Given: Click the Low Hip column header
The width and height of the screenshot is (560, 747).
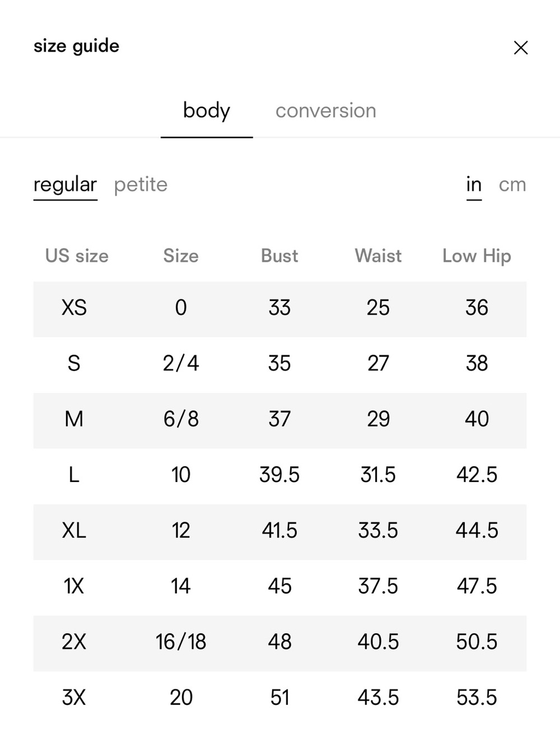Looking at the screenshot, I should pyautogui.click(x=477, y=256).
